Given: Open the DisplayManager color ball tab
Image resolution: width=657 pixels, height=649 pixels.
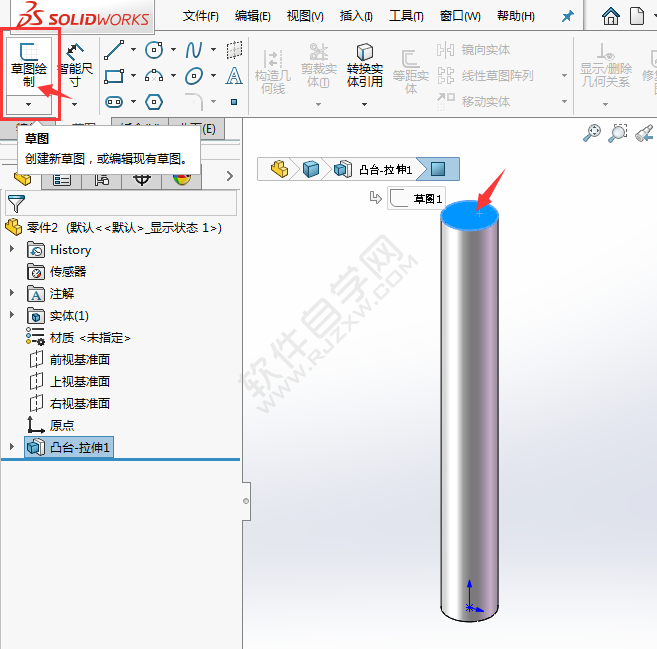Looking at the screenshot, I should click(x=181, y=179).
